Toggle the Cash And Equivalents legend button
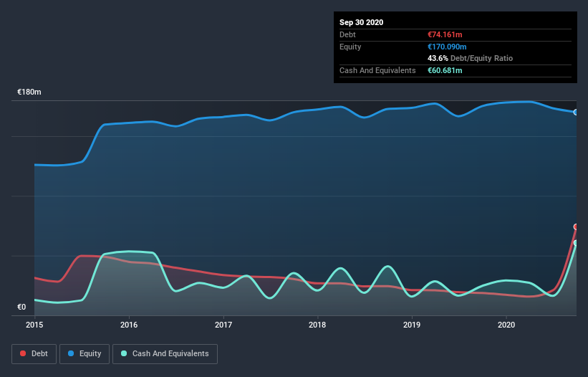Viewport: 588px width, 377px height. [x=165, y=353]
